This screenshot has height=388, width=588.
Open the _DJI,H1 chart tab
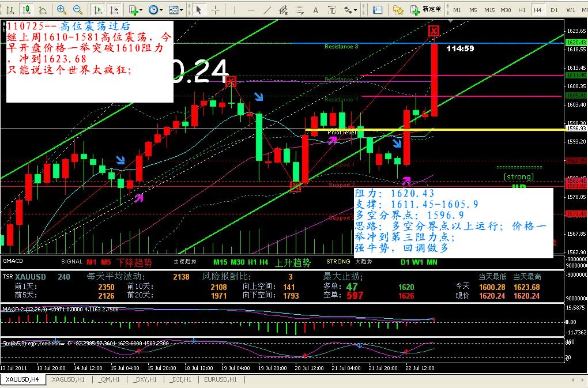(180, 379)
